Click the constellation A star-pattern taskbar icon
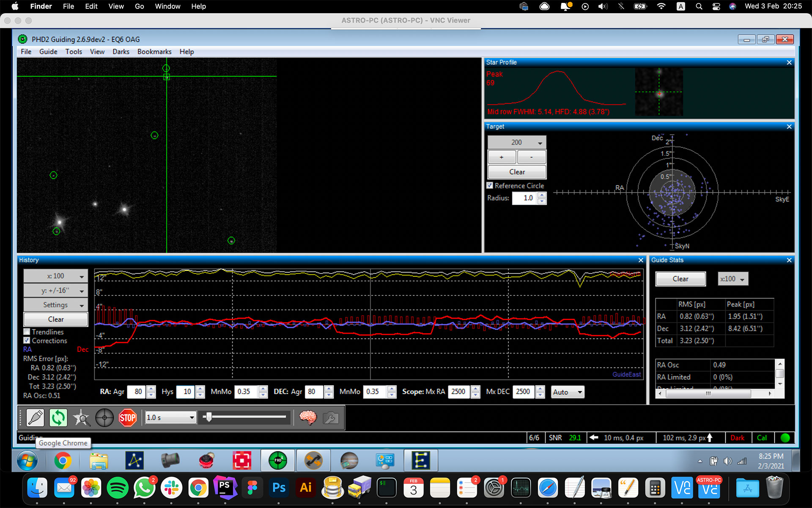This screenshot has width=812, height=508. [134, 461]
